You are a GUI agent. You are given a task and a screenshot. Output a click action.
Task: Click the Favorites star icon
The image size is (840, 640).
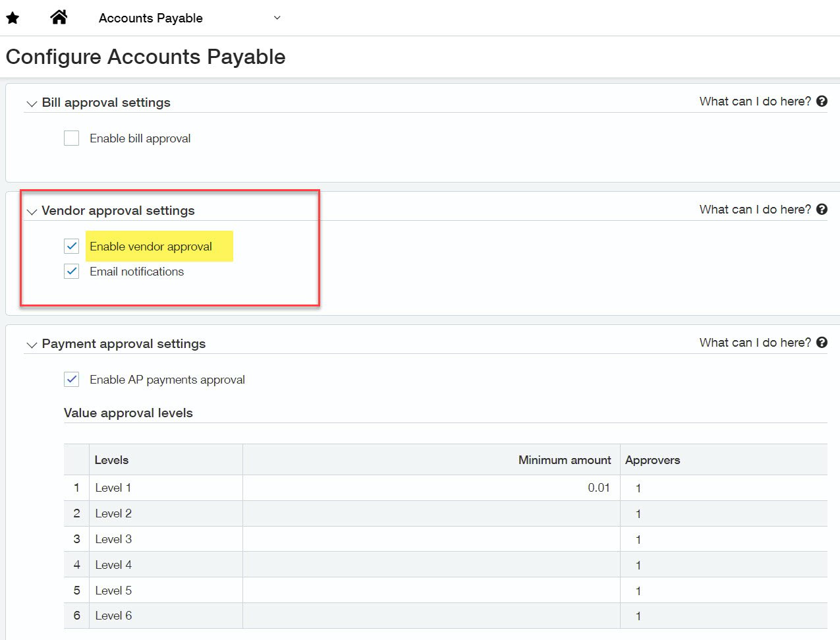(x=13, y=18)
